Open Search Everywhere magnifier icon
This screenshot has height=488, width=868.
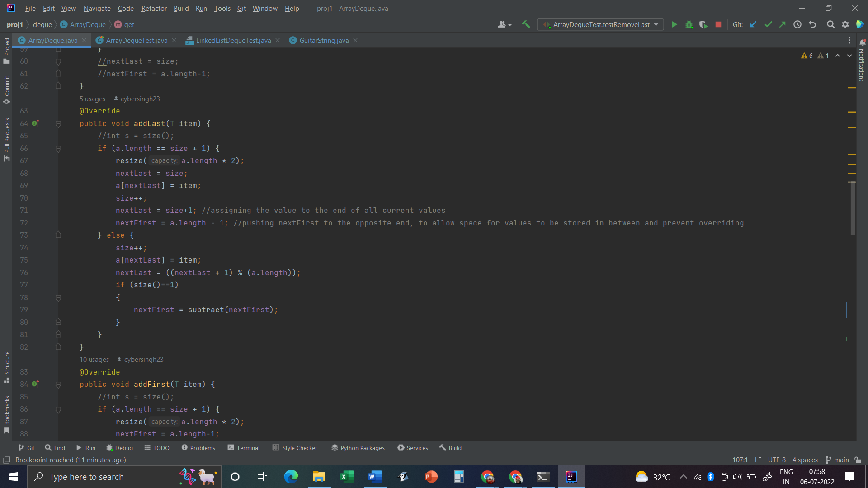point(830,25)
